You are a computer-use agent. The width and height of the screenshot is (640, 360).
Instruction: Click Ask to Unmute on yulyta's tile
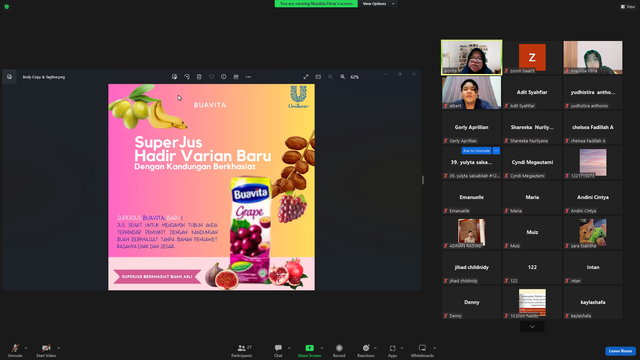[476, 151]
